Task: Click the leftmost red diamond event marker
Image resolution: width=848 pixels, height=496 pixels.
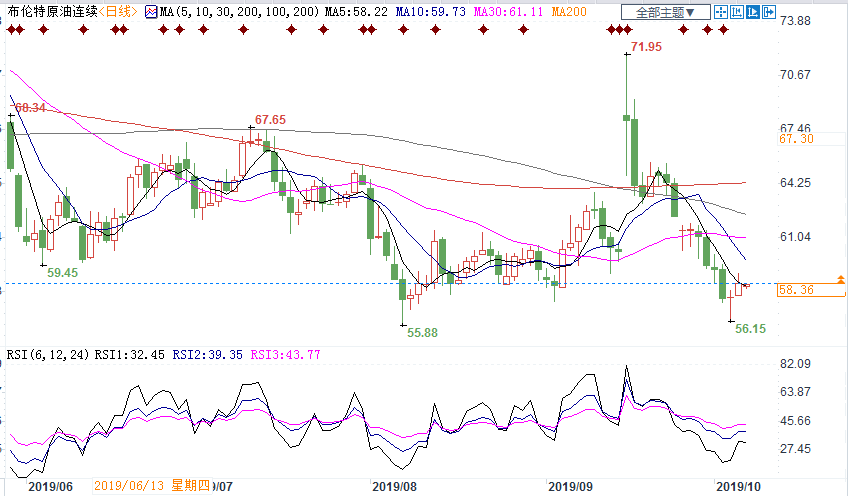Action: click(x=10, y=30)
